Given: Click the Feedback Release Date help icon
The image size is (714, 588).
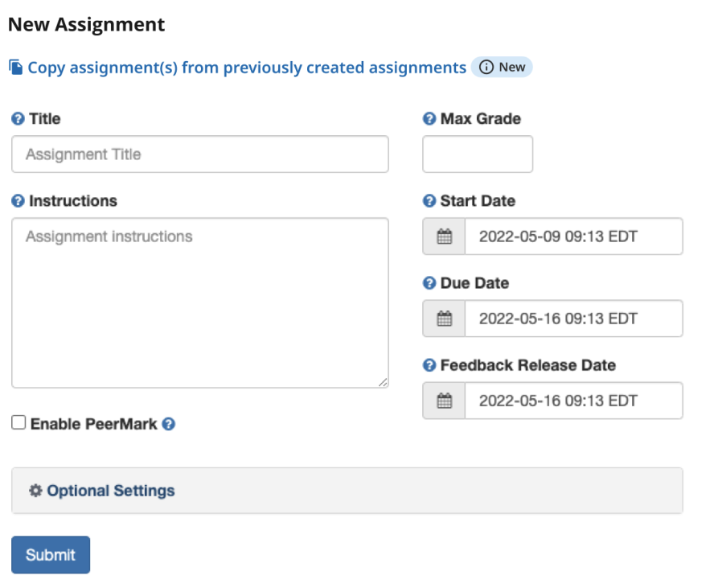Looking at the screenshot, I should click(431, 365).
